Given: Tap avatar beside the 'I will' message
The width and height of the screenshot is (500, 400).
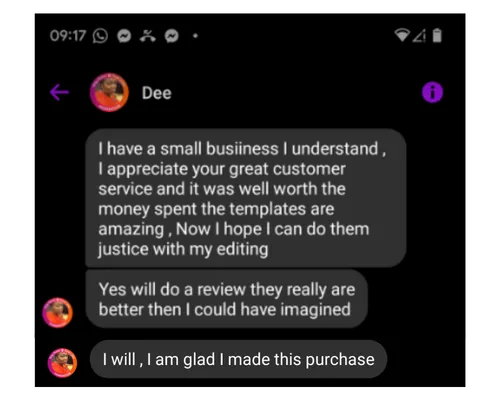Looking at the screenshot, I should click(x=62, y=363).
